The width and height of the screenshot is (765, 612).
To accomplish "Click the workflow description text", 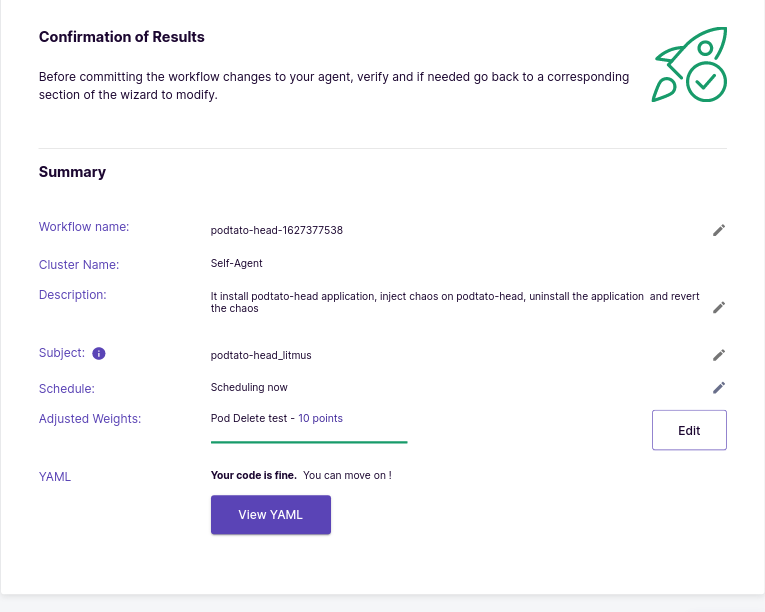I will pos(455,302).
